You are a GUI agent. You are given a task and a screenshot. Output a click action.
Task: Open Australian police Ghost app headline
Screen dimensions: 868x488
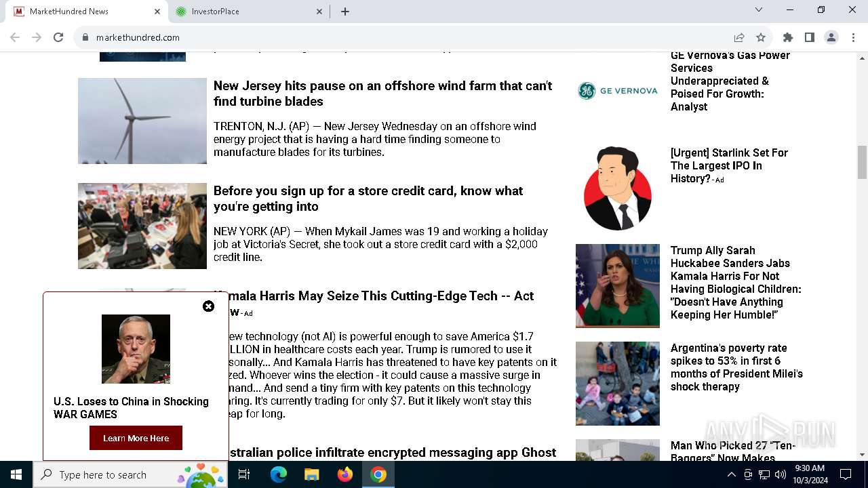[393, 452]
